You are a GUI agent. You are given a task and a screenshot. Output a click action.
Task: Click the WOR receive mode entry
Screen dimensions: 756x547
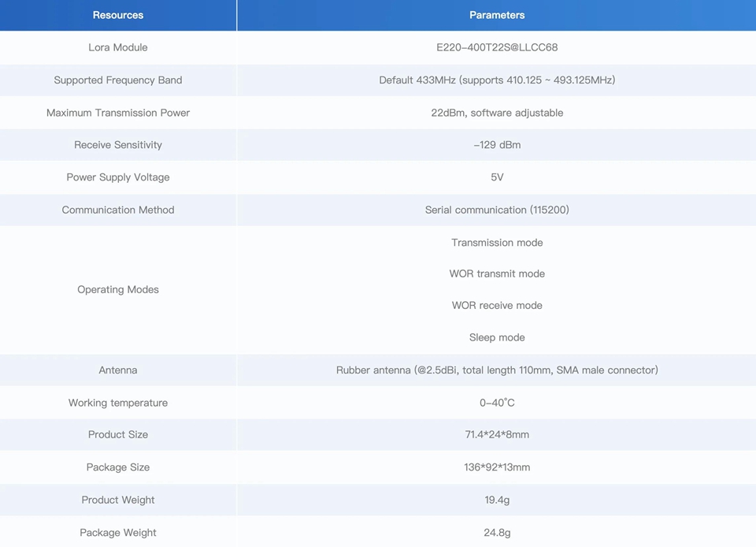pos(497,305)
